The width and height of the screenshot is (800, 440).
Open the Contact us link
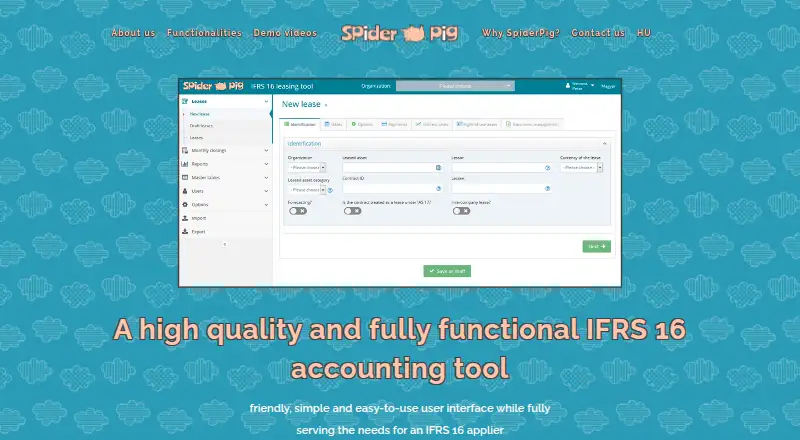point(598,33)
